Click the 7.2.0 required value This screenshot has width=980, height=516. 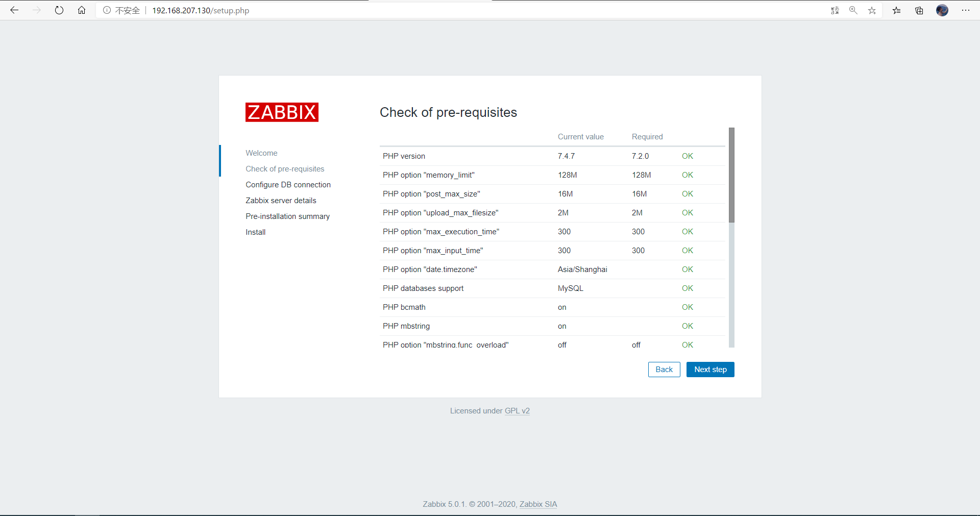point(640,156)
